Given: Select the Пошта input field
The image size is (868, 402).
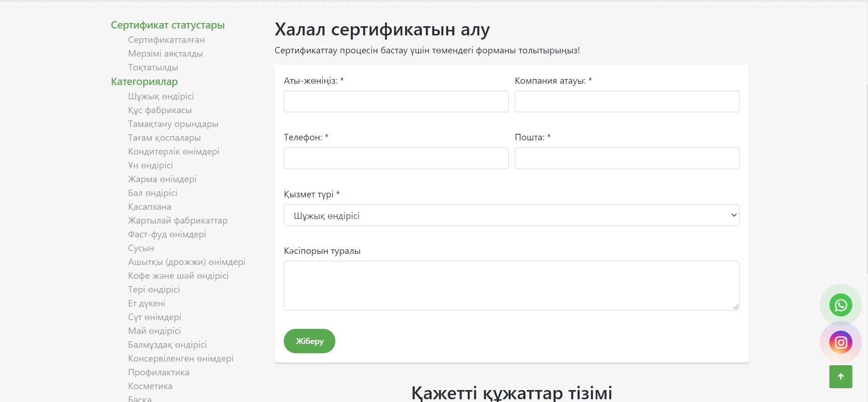Looking at the screenshot, I should click(x=627, y=158).
